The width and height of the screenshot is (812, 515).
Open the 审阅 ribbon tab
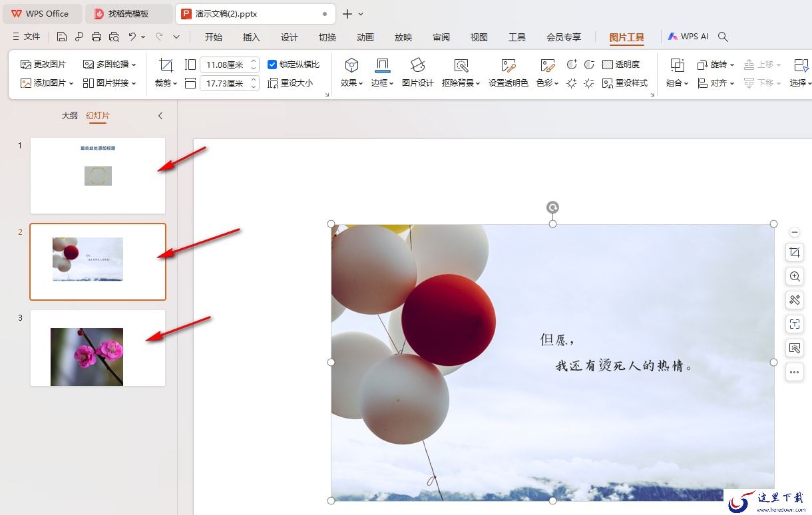pyautogui.click(x=441, y=37)
